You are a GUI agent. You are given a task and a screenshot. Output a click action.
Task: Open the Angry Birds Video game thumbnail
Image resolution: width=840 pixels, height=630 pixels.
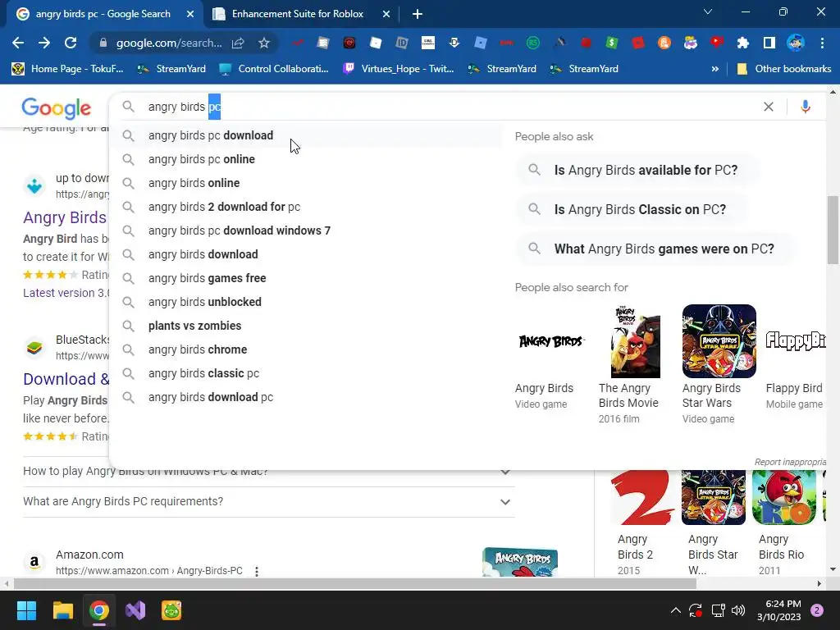(550, 341)
